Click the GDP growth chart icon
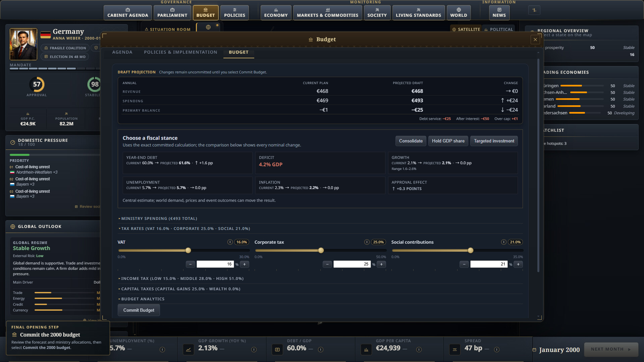 point(189,349)
